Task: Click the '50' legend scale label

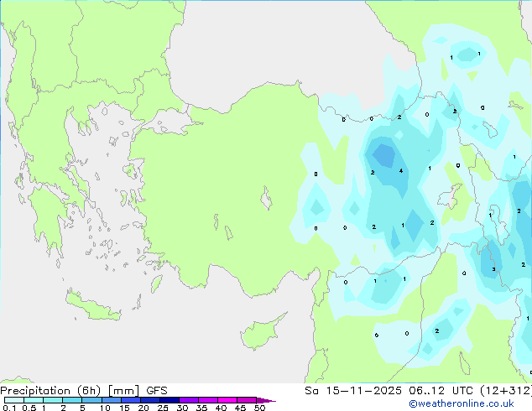Action: coord(259,408)
